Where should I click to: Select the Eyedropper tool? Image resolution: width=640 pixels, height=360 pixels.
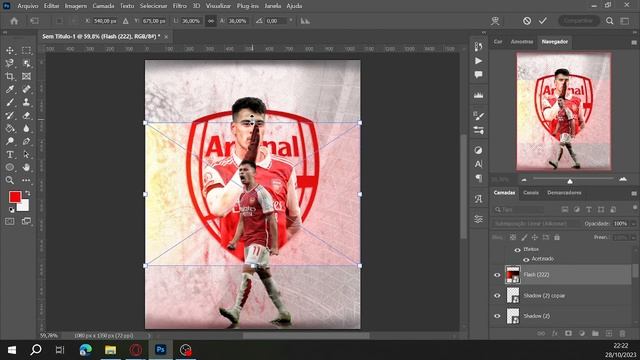pos(10,89)
